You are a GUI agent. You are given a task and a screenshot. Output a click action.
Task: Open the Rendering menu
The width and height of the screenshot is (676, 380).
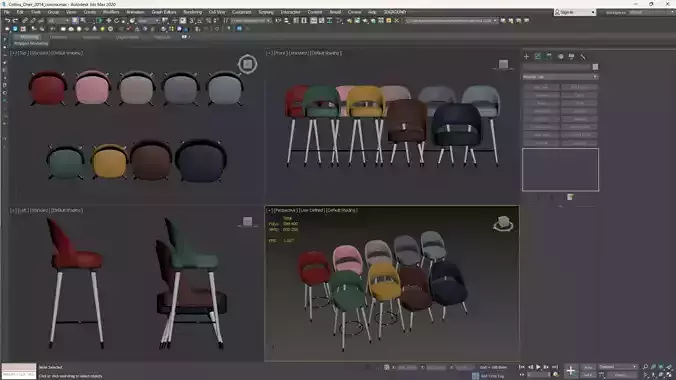pos(192,12)
